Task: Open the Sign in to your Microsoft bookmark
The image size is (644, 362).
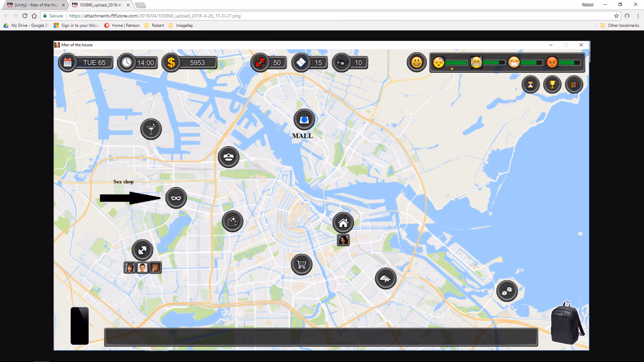Action: point(76,25)
